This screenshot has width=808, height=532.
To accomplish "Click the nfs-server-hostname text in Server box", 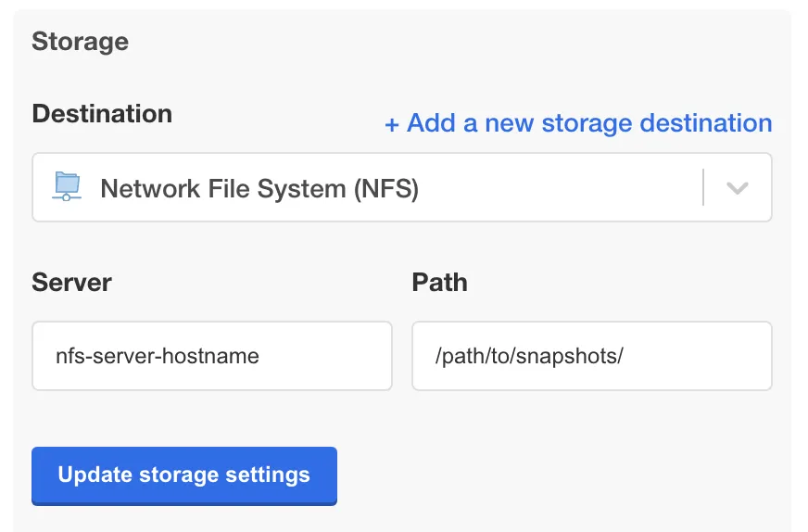I will [x=158, y=356].
